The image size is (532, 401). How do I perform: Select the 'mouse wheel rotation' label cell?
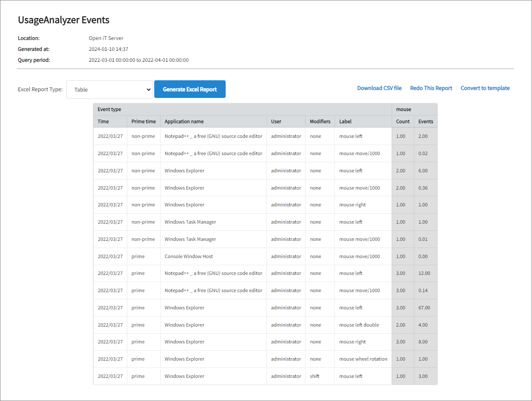[363, 359]
